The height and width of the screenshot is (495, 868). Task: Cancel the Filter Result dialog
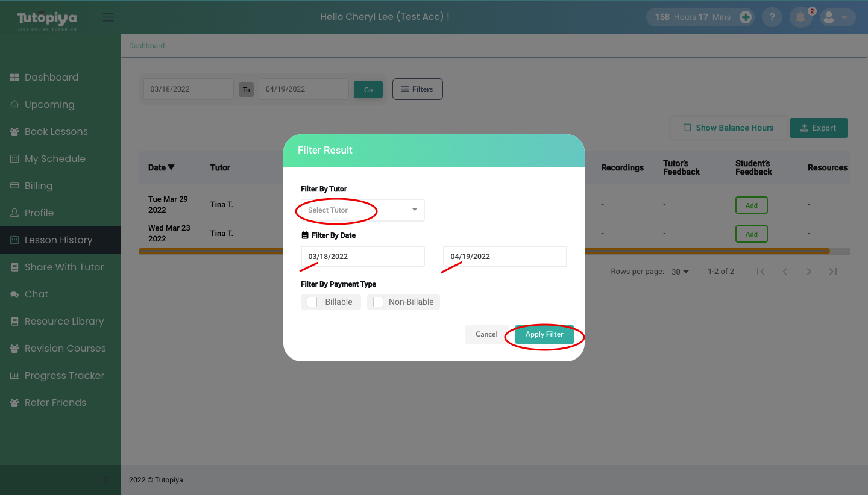486,334
